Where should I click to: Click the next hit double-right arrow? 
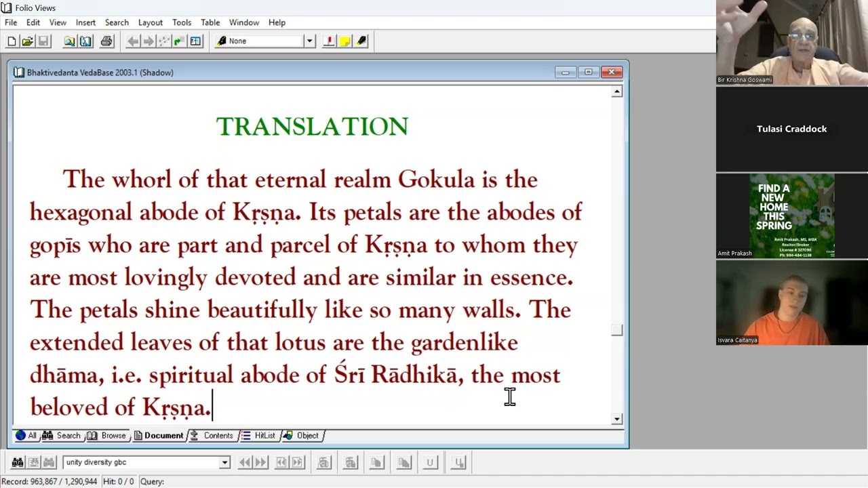260,463
